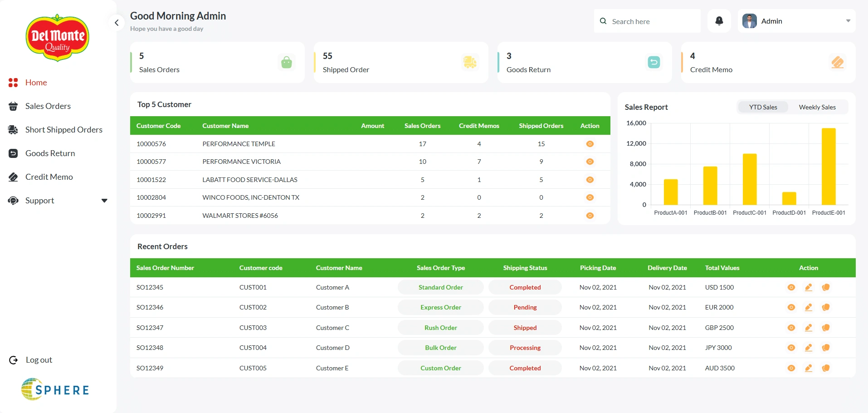Click the green bag icon on Sales Orders card
Viewport: 868px width, 413px height.
tap(286, 62)
